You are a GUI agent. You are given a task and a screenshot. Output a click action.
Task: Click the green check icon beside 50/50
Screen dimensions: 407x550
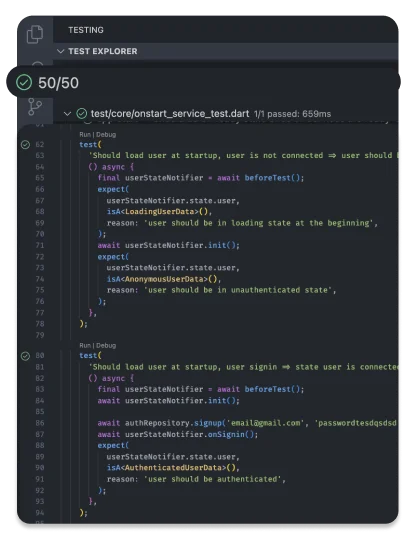click(24, 82)
